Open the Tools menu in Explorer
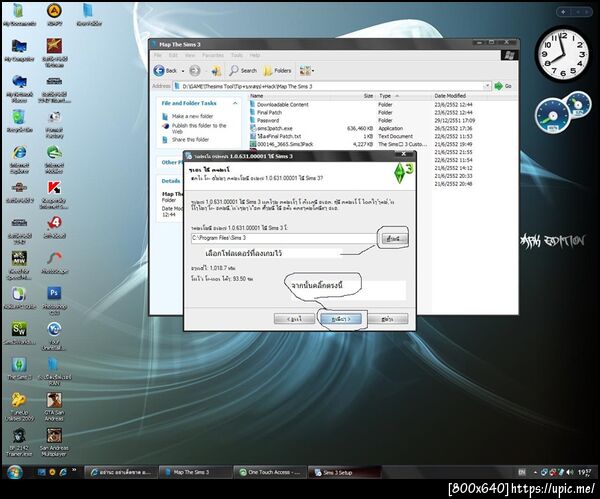600x499 pixels. pos(237,55)
